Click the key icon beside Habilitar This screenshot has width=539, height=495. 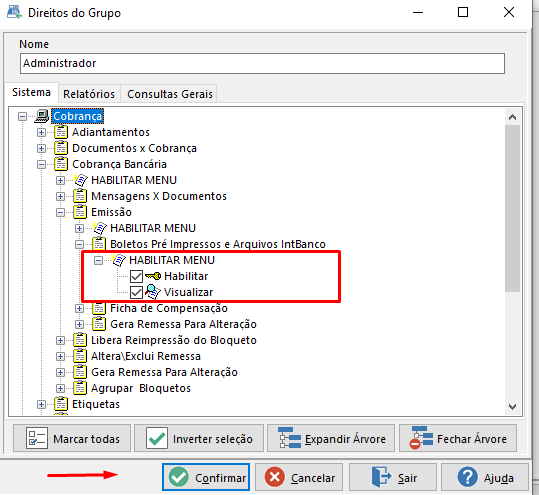click(x=153, y=276)
